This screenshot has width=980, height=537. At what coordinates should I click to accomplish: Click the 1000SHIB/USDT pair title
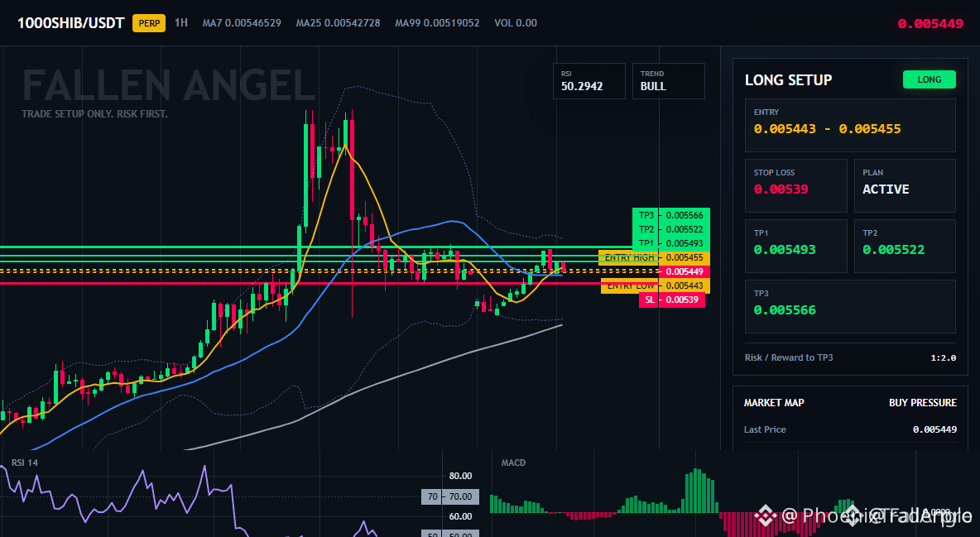(70, 23)
